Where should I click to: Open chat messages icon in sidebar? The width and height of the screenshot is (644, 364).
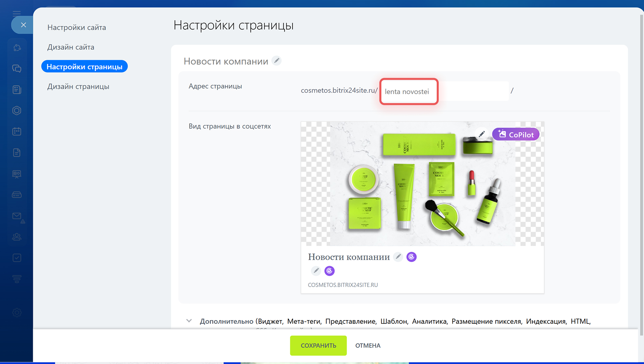pyautogui.click(x=17, y=68)
